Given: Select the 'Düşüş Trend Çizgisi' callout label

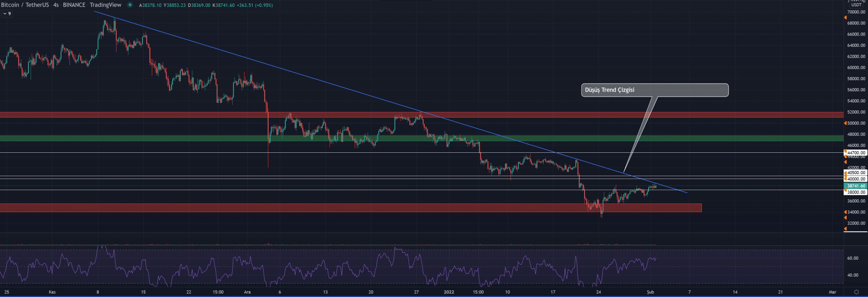Looking at the screenshot, I should (654, 90).
